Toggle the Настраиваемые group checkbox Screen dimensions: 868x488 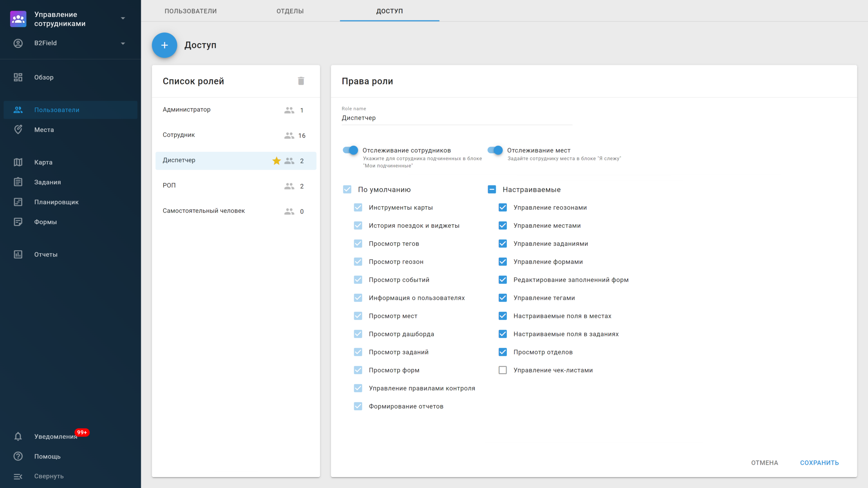[492, 189]
